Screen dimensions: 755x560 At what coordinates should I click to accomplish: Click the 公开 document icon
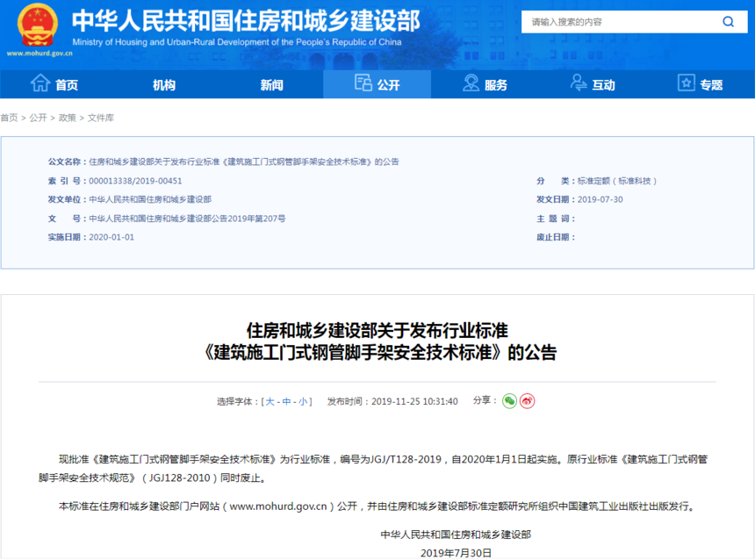[363, 83]
